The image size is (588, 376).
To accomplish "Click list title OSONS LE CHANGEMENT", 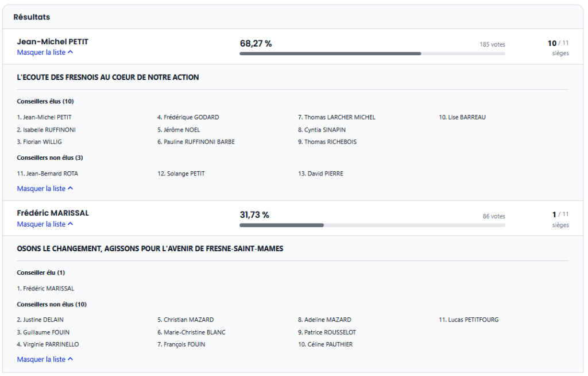I will (150, 249).
